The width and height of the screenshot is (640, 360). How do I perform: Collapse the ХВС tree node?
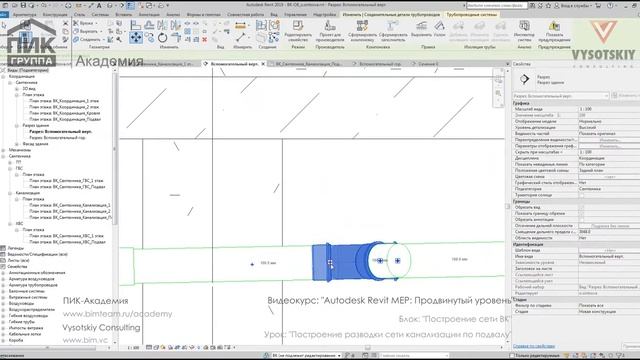click(x=10, y=224)
